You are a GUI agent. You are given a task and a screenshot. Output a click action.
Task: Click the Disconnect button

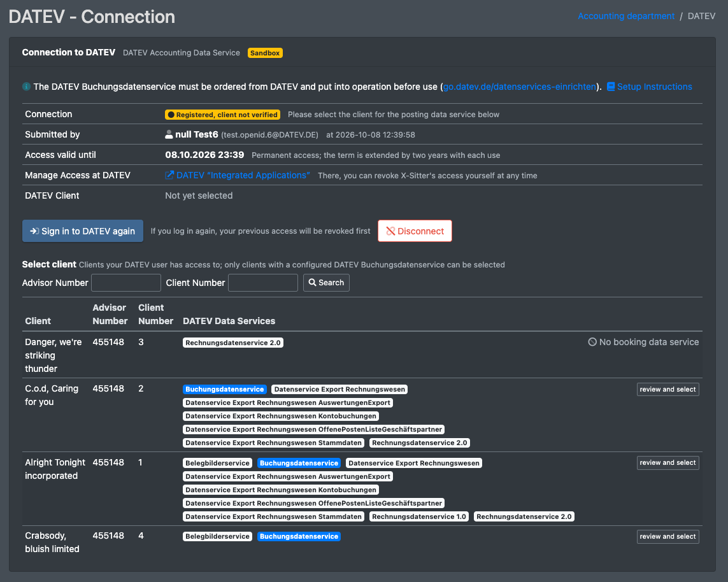pos(415,231)
